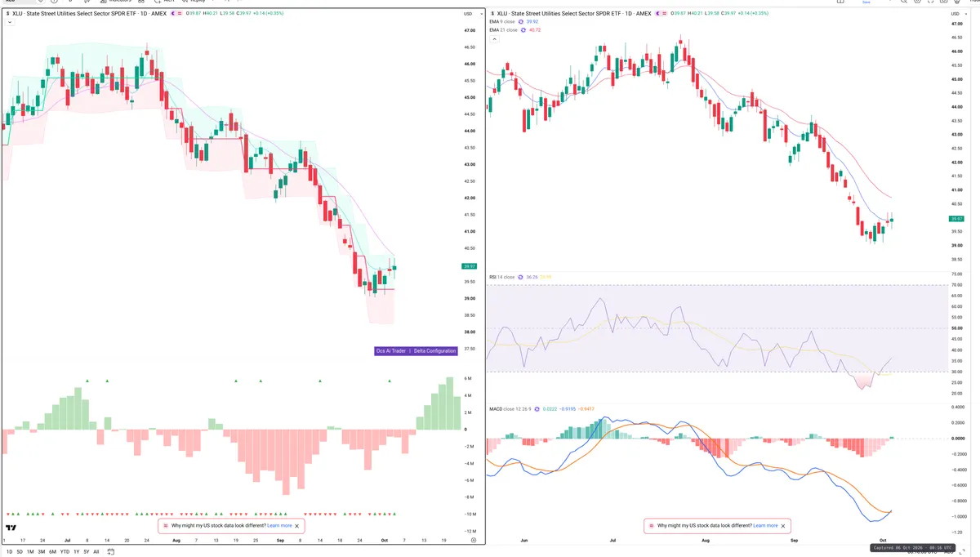Select the 1M time range
The width and height of the screenshot is (980, 557).
click(x=30, y=552)
